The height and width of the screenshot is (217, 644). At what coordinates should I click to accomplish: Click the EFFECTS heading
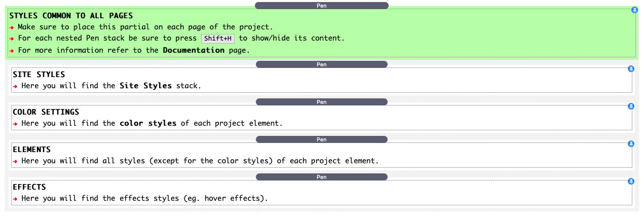(29, 187)
